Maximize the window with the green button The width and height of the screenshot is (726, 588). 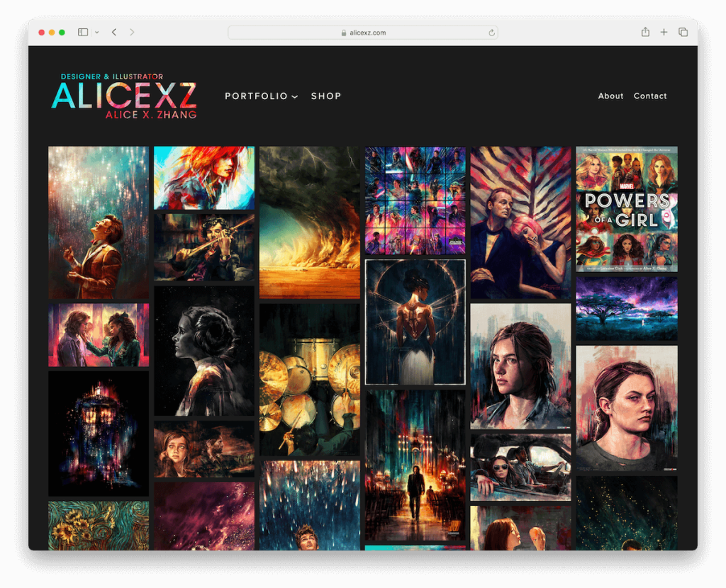click(62, 33)
